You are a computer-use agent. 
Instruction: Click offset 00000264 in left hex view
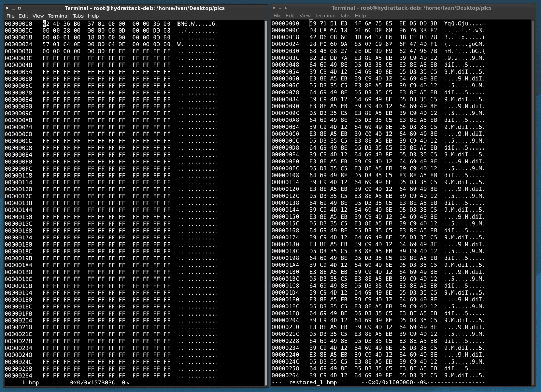(x=18, y=376)
